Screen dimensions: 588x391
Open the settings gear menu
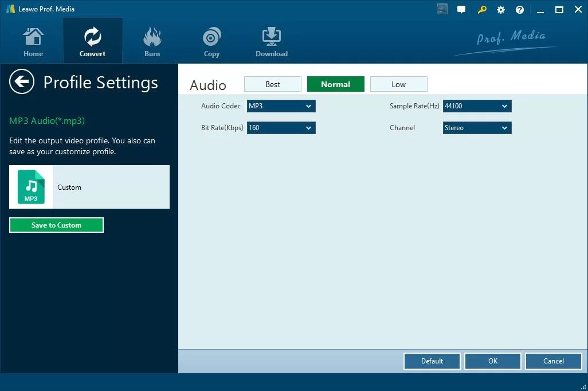tap(500, 9)
